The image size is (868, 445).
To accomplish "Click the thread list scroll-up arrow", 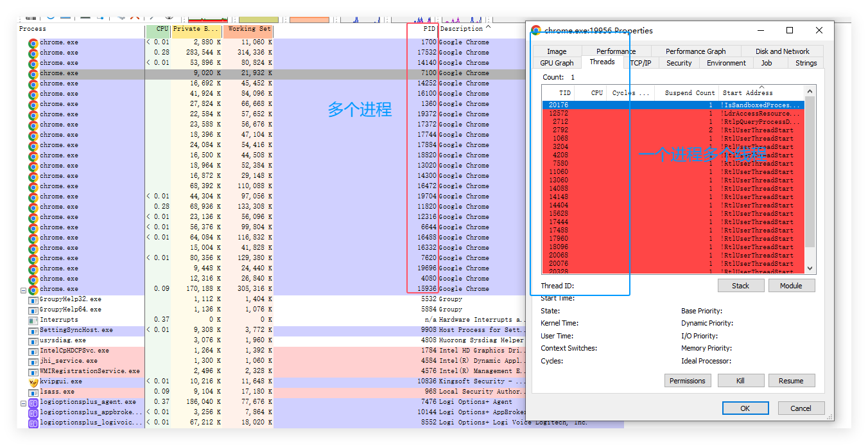I will tap(810, 91).
